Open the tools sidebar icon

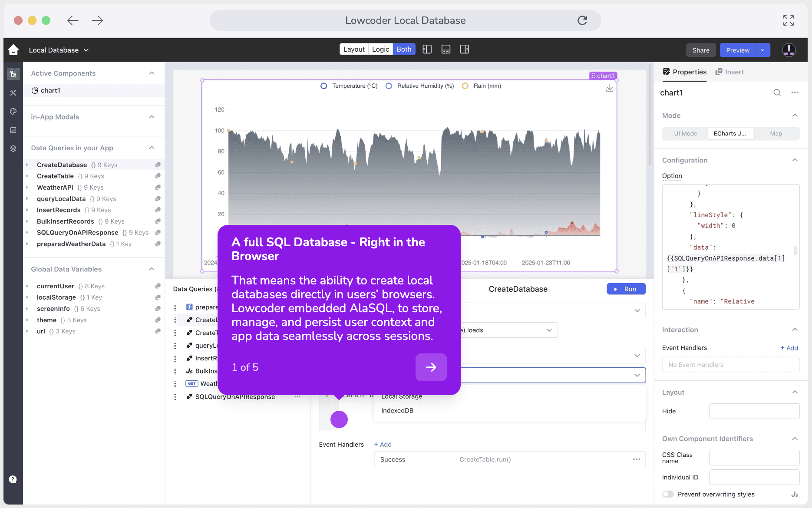13,92
